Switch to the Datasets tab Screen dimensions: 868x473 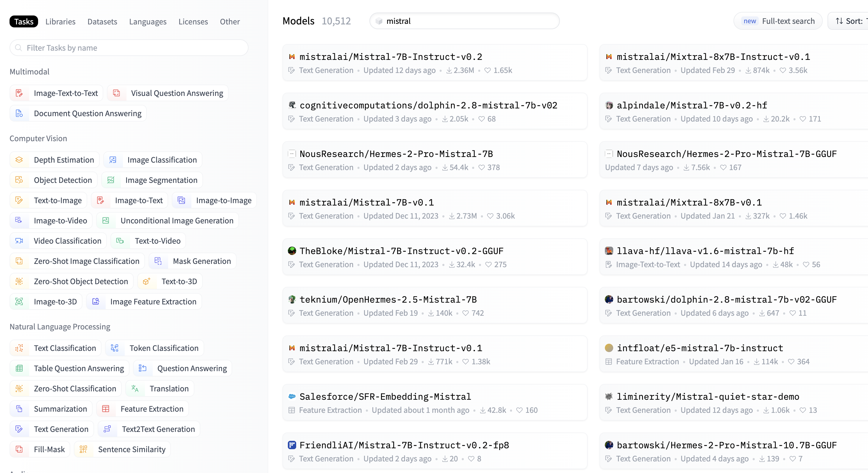pos(102,21)
